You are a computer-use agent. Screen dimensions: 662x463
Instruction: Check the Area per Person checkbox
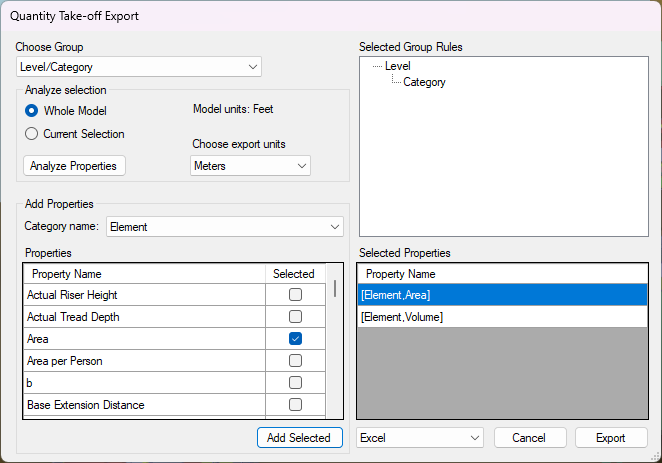click(x=295, y=360)
